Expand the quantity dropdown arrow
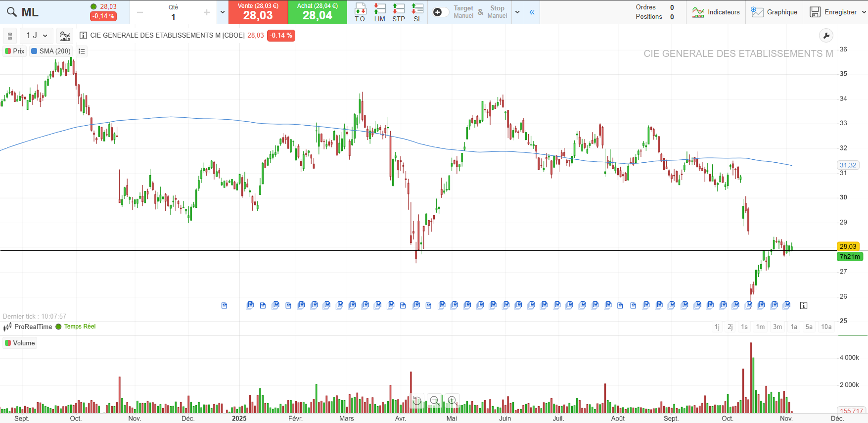Image resolution: width=868 pixels, height=423 pixels. pos(223,12)
